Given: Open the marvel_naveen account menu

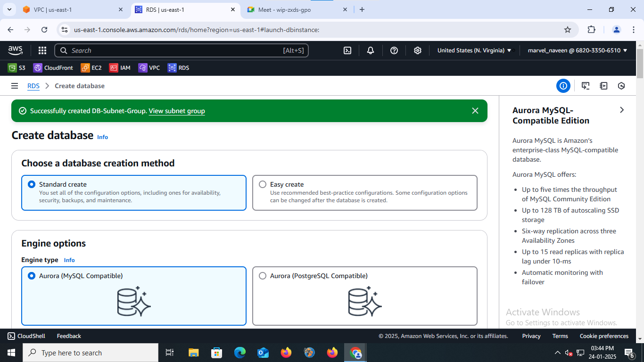Looking at the screenshot, I should pos(578,50).
